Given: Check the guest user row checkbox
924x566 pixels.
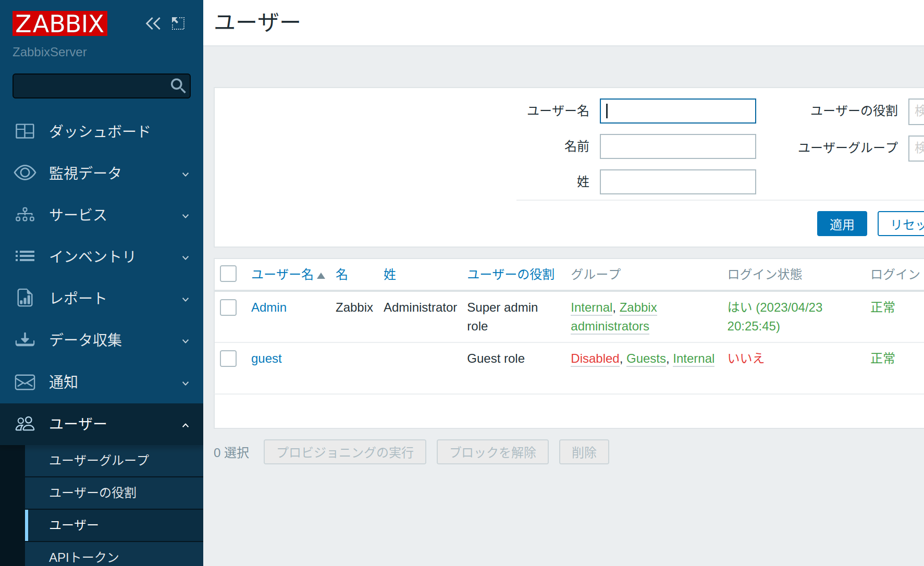Looking at the screenshot, I should (228, 359).
